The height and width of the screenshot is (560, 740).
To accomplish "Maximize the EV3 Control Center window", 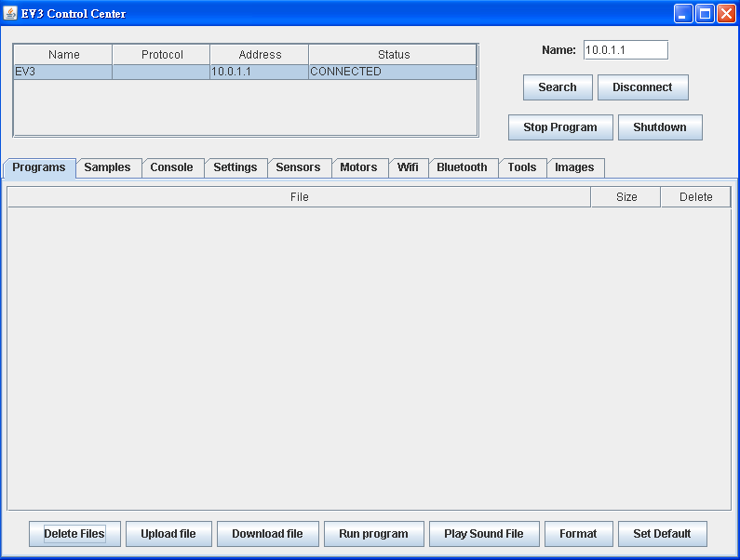I will 705,14.
